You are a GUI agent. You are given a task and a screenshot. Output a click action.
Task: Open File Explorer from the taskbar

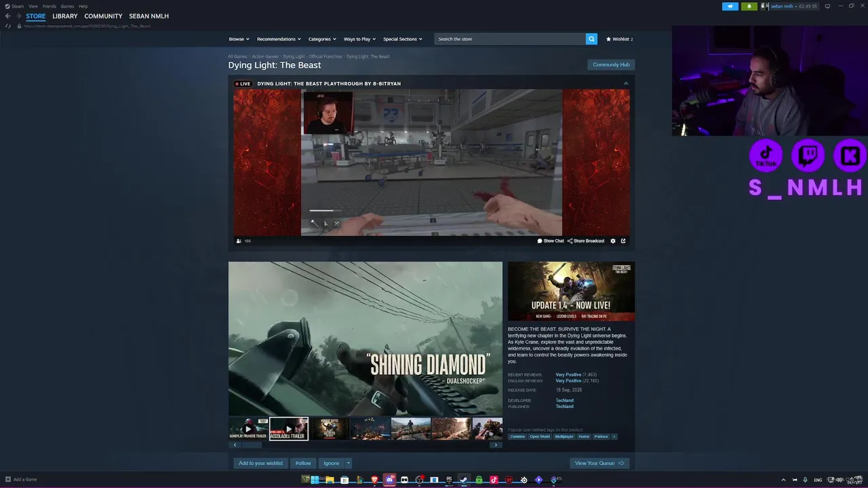(330, 480)
